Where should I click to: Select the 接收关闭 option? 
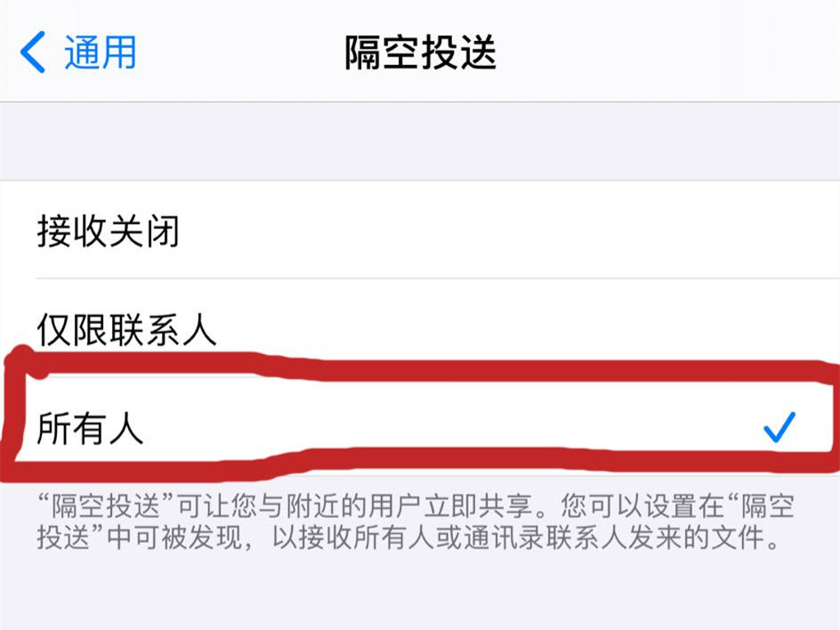(420, 230)
